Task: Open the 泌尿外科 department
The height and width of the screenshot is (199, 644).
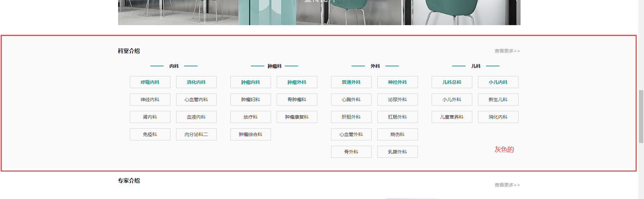Action: pyautogui.click(x=397, y=99)
